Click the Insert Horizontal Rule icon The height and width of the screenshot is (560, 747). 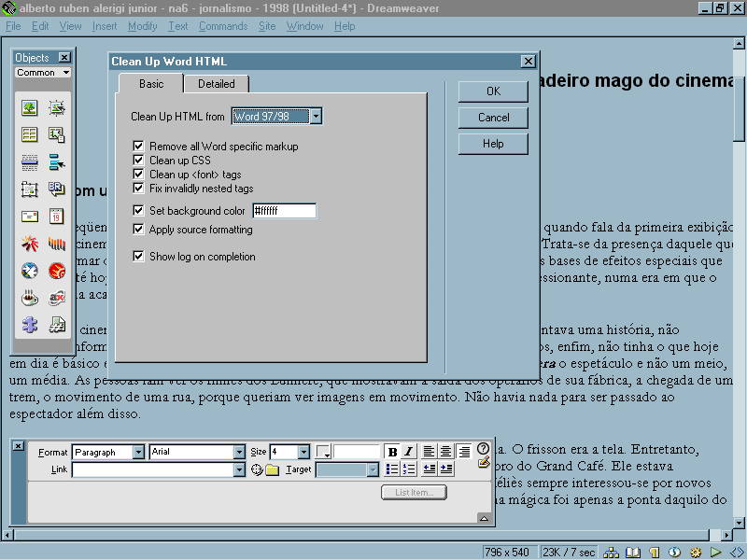pyautogui.click(x=30, y=161)
